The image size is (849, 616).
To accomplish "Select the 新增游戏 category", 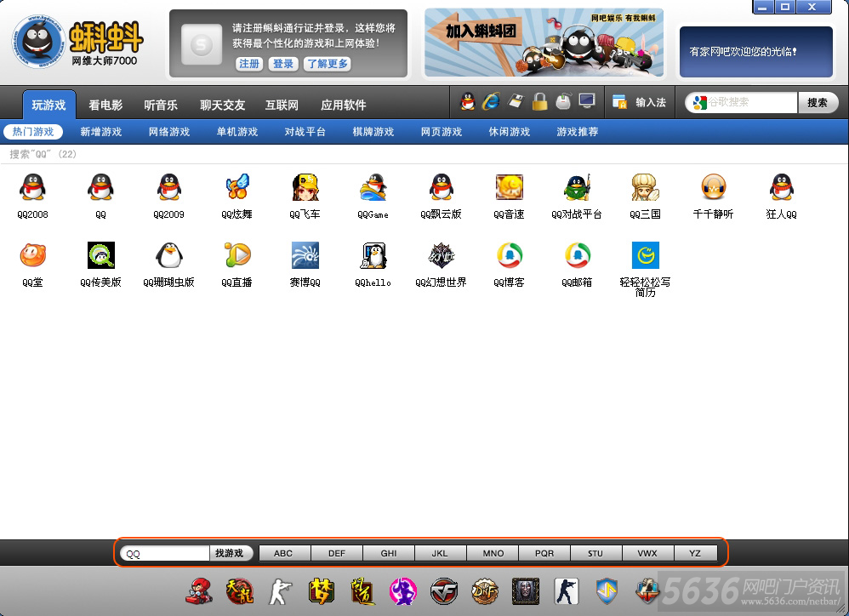I will [x=101, y=132].
